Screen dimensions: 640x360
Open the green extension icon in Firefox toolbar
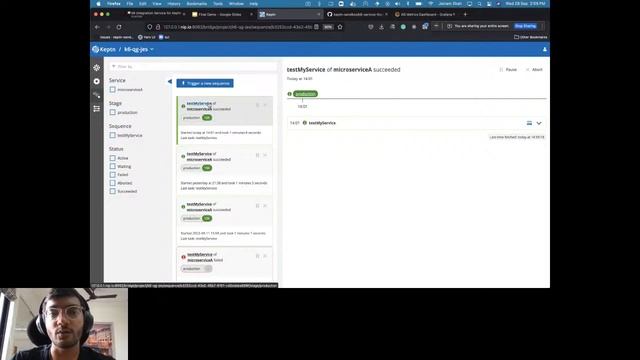pyautogui.click(x=403, y=27)
